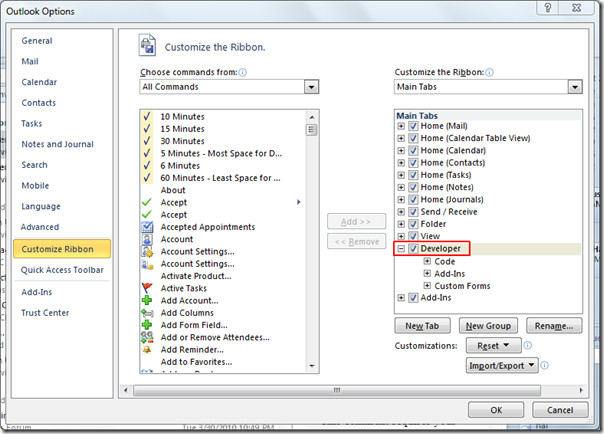Screen dimensions: 604x434
Task: Click info icon next to Reset button
Action: pyautogui.click(x=528, y=345)
